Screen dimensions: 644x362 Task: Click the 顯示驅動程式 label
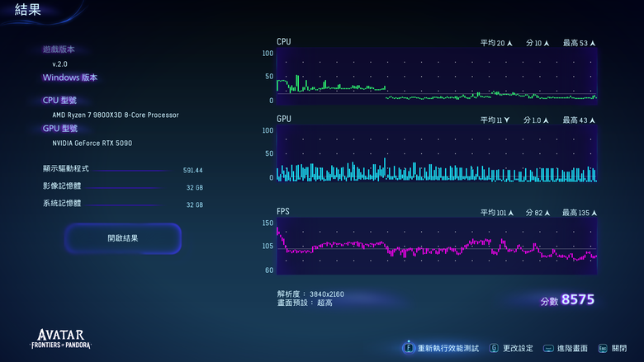[66, 168]
